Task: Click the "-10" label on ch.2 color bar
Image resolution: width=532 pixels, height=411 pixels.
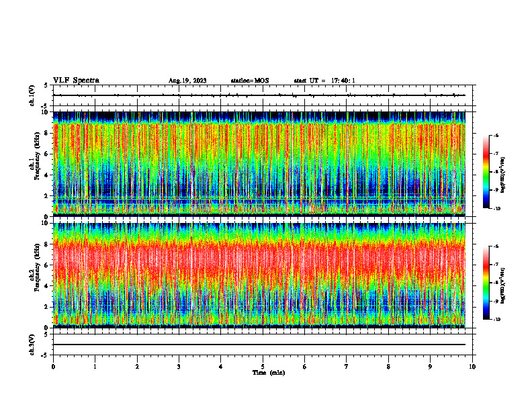Action: pos(497,320)
